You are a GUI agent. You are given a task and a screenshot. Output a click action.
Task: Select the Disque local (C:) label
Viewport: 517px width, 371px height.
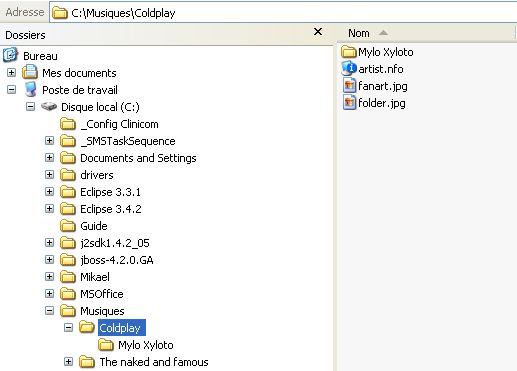100,107
